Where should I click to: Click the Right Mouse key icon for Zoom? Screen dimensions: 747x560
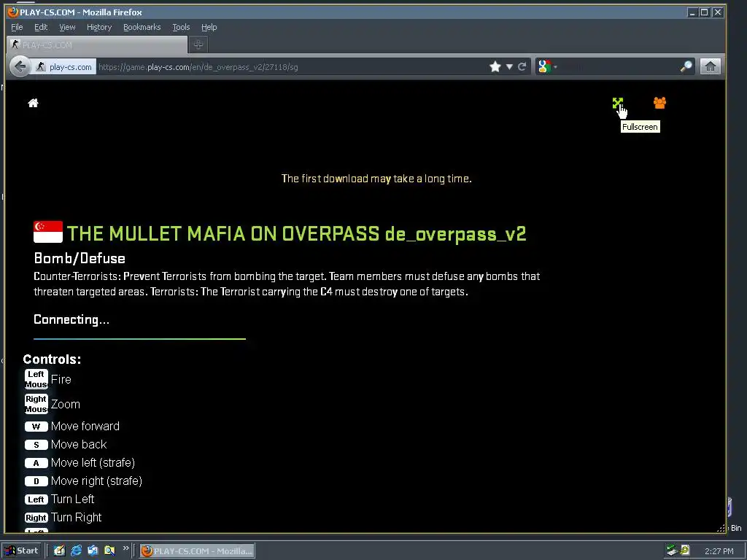36,404
